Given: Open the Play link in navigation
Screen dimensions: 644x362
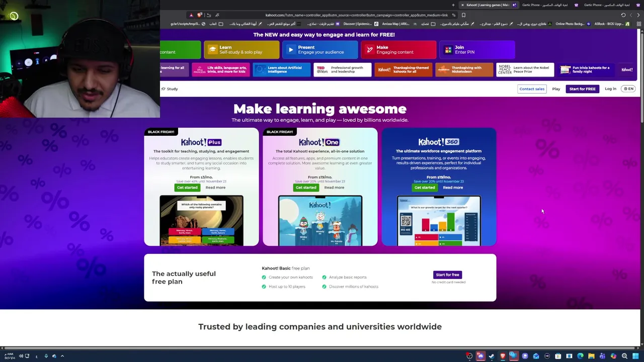Looking at the screenshot, I should (556, 89).
